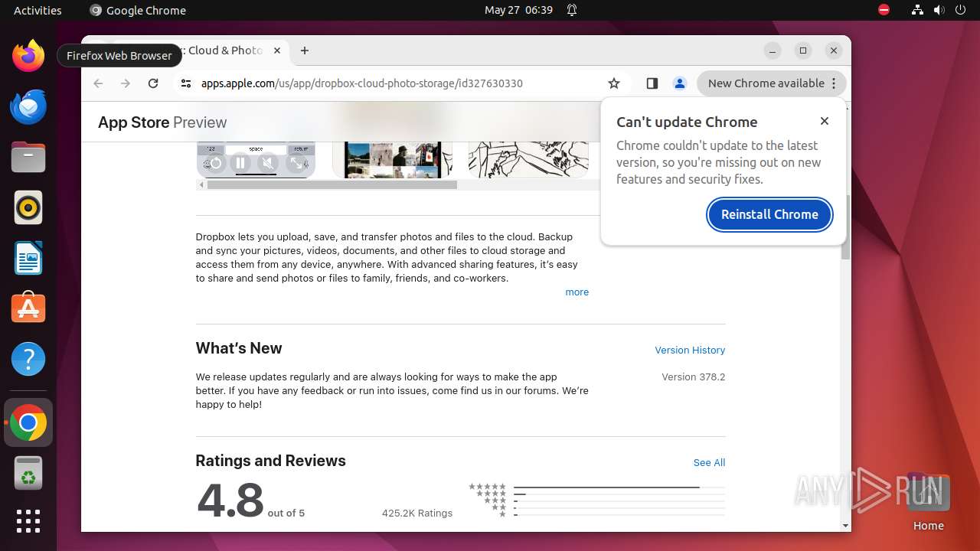Viewport: 980px width, 551px height.
Task: Click the 425.2K Ratings text
Action: pyautogui.click(x=417, y=513)
